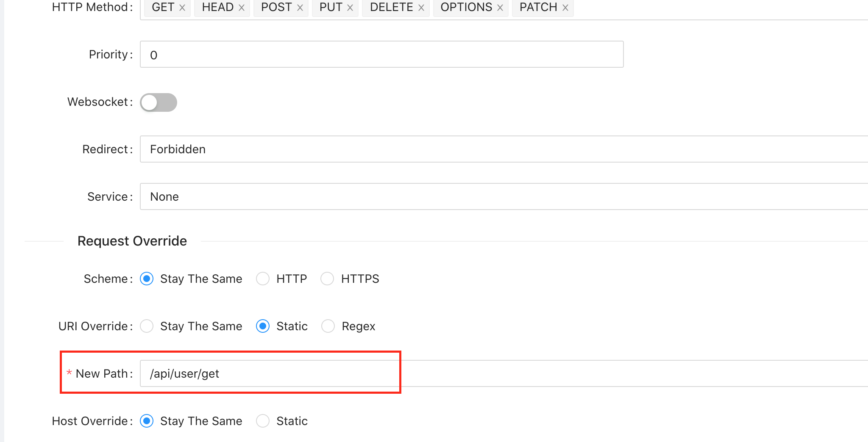This screenshot has width=868, height=442.
Task: Remove the POST method tag
Action: point(300,7)
